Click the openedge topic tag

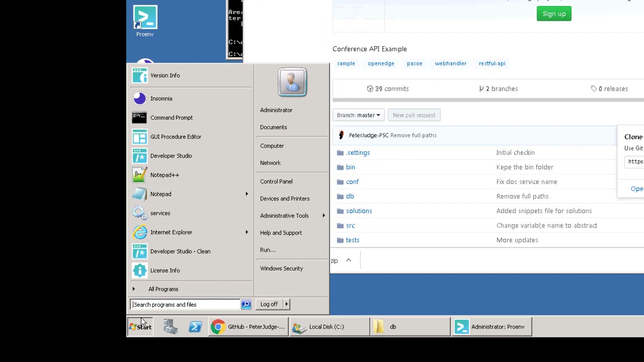coord(381,63)
